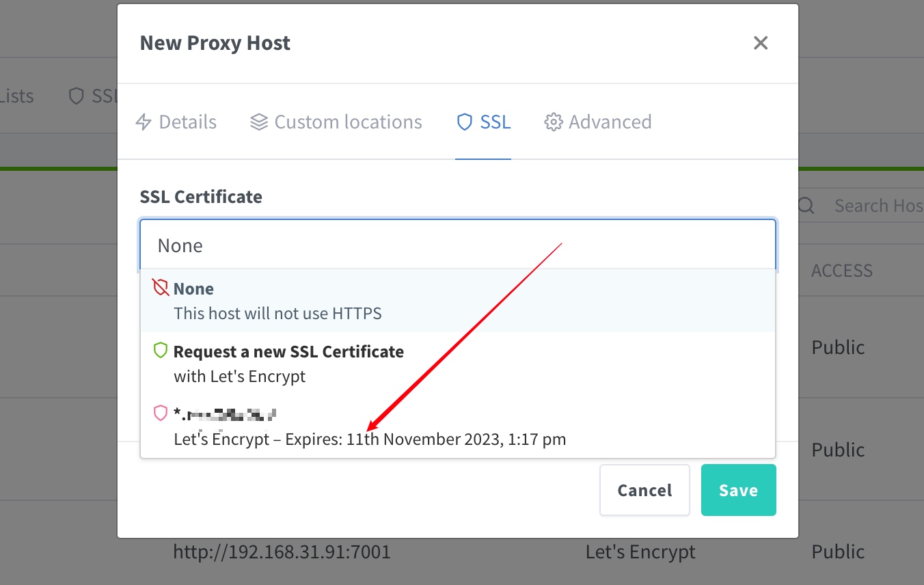Click the shield icon on SSL tab

tap(465, 122)
